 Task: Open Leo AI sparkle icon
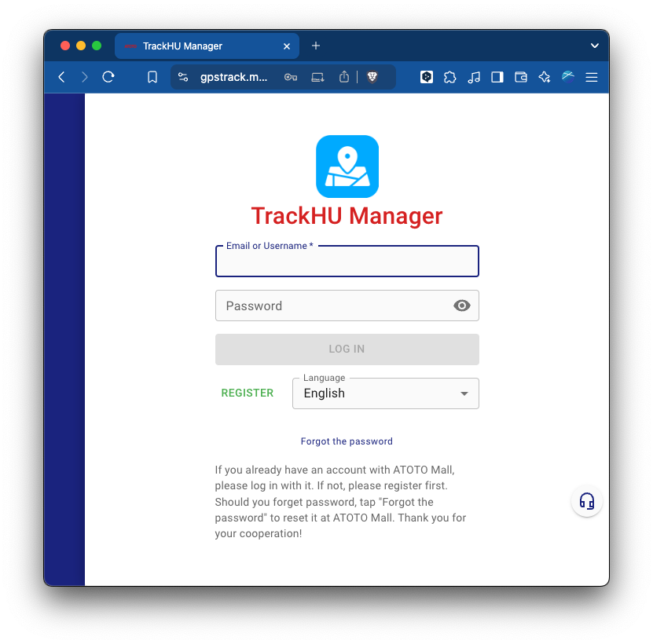[x=545, y=77]
